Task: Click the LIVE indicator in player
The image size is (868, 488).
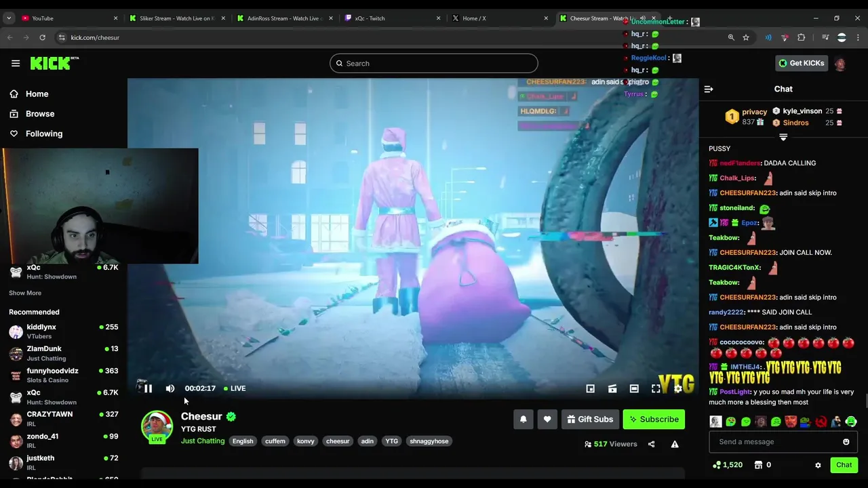Action: (235, 388)
